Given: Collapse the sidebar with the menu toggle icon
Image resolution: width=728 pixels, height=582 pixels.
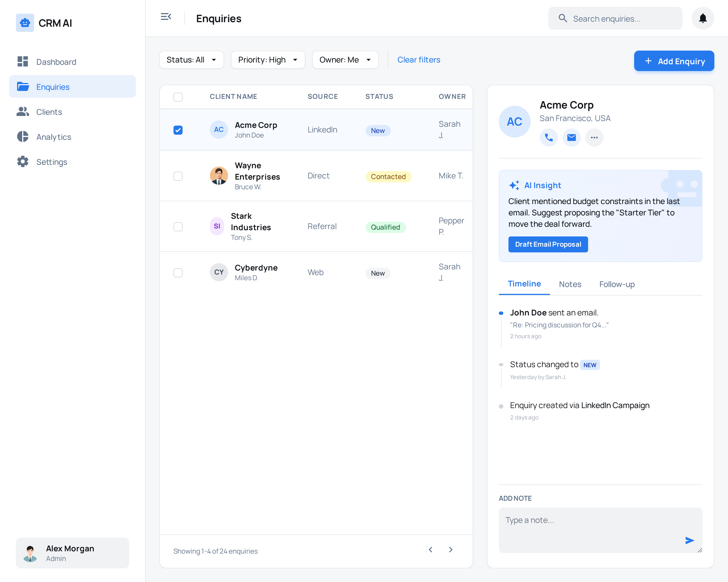Looking at the screenshot, I should click(166, 16).
